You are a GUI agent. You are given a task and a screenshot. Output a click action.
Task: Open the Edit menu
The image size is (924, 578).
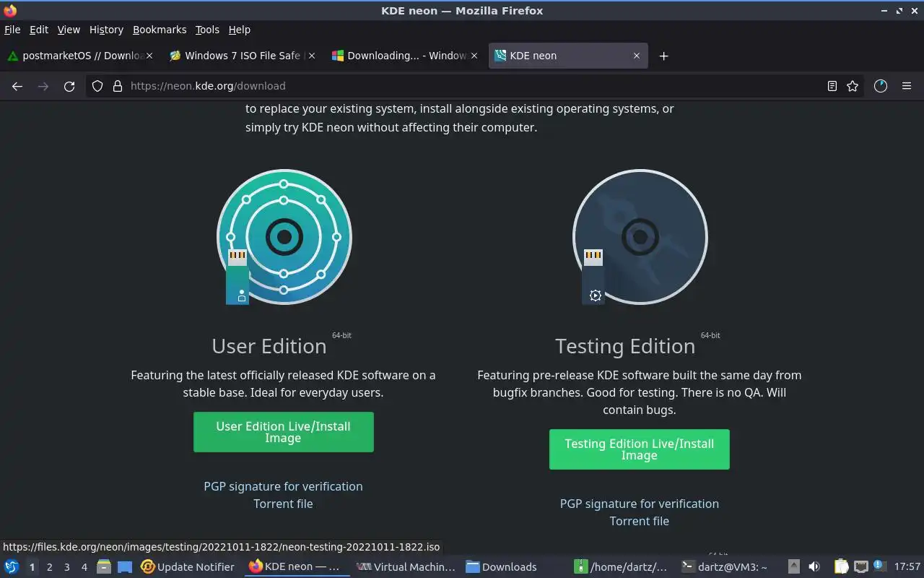pyautogui.click(x=38, y=30)
